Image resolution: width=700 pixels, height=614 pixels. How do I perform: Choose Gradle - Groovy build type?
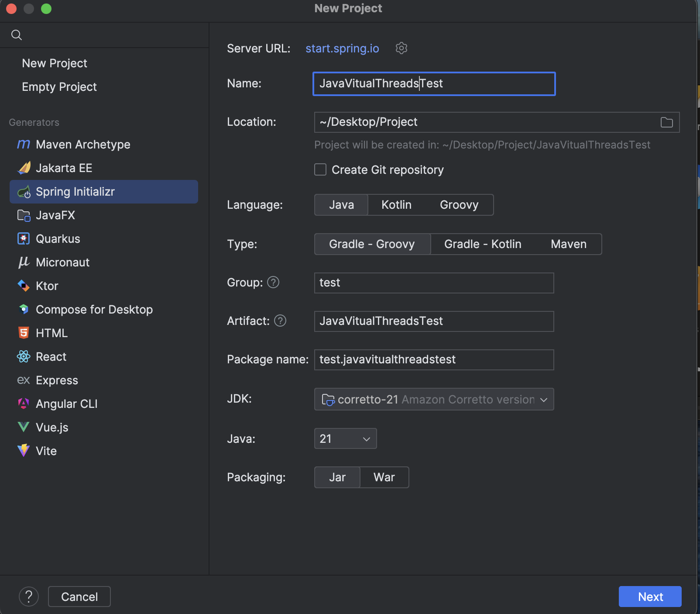point(372,244)
